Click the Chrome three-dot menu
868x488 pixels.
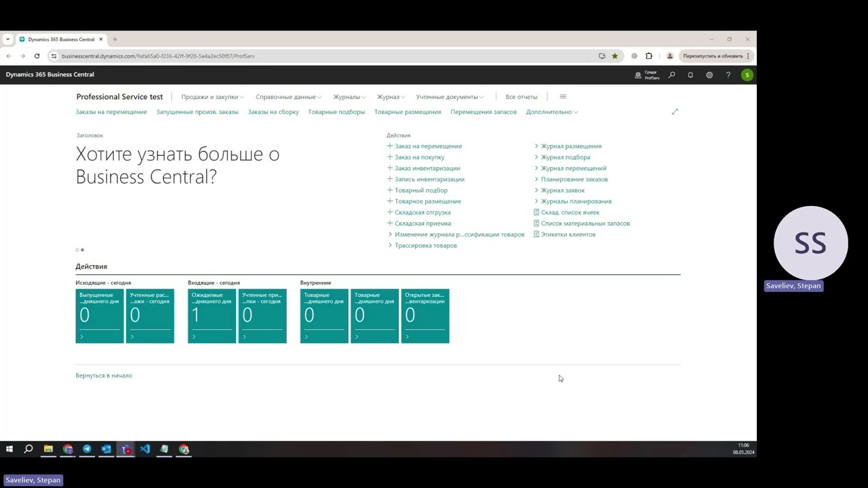[x=748, y=56]
